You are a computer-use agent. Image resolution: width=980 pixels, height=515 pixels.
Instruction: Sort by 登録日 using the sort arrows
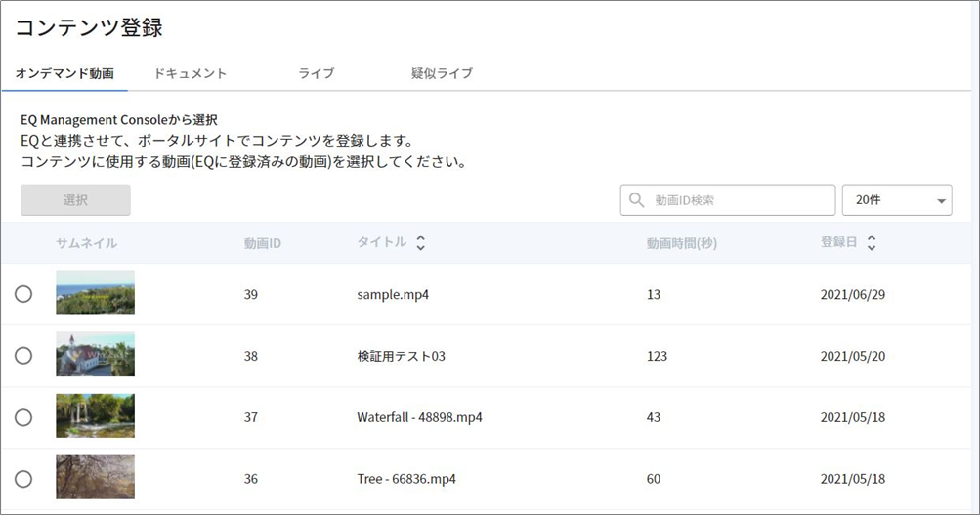(x=872, y=243)
